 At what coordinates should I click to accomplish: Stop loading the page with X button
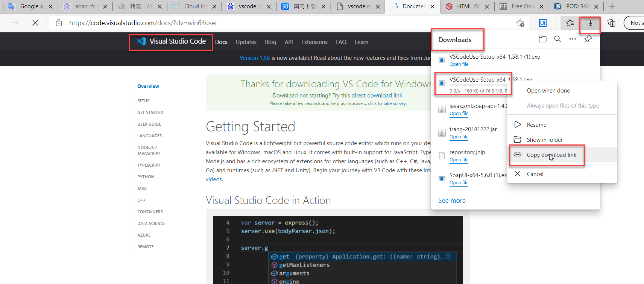click(35, 23)
